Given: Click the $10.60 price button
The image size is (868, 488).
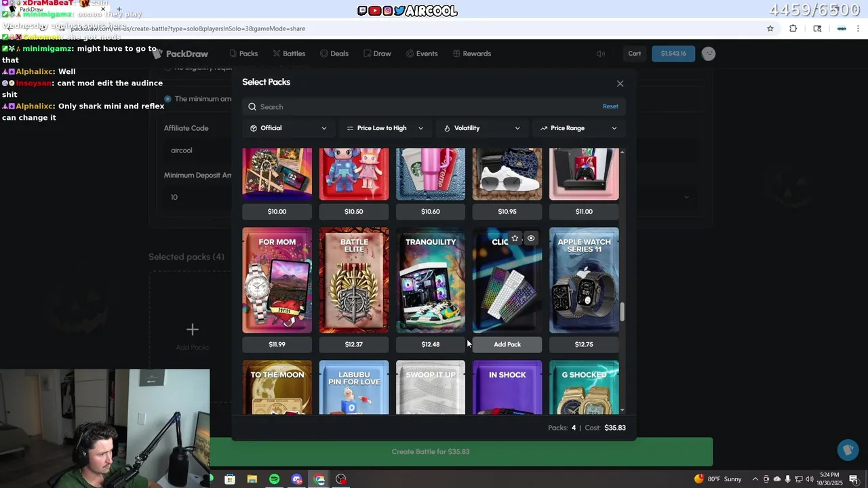Looking at the screenshot, I should [431, 211].
